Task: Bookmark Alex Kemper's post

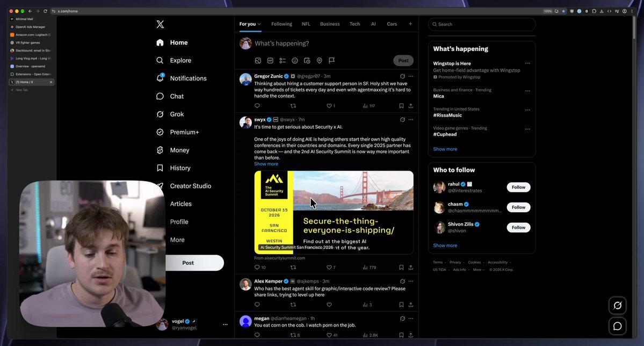Action: click(x=401, y=305)
